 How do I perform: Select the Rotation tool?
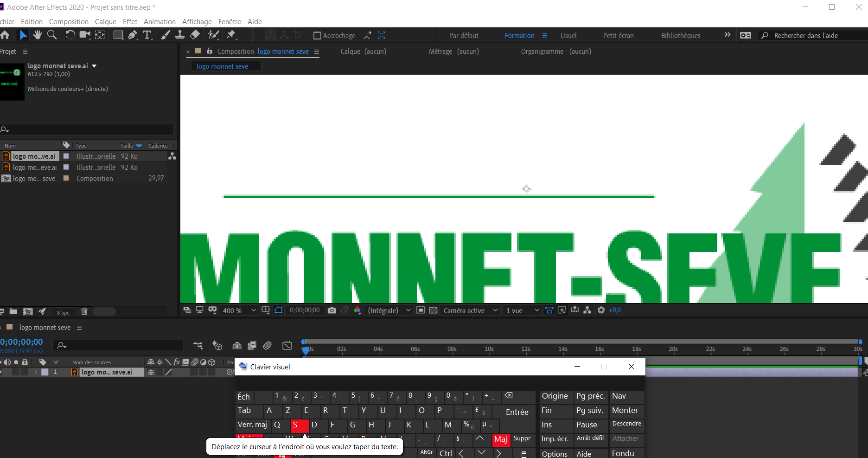coord(70,35)
